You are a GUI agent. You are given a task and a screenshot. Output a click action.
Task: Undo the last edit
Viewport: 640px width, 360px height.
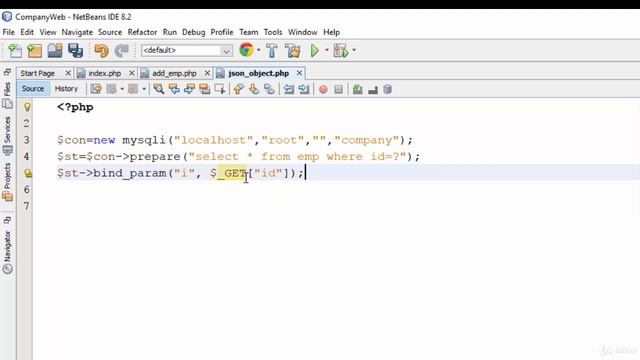(x=101, y=51)
